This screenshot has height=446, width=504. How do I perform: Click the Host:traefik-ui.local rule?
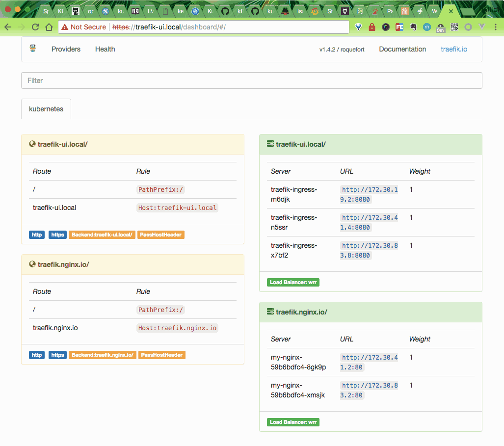(178, 208)
